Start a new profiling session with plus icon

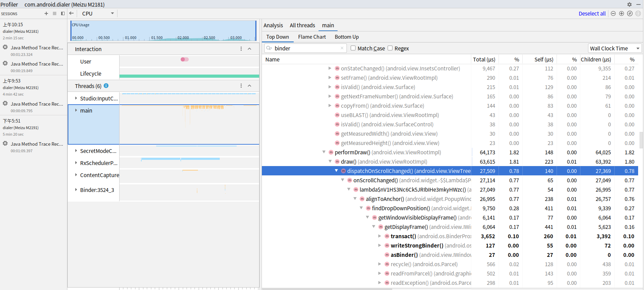click(46, 13)
